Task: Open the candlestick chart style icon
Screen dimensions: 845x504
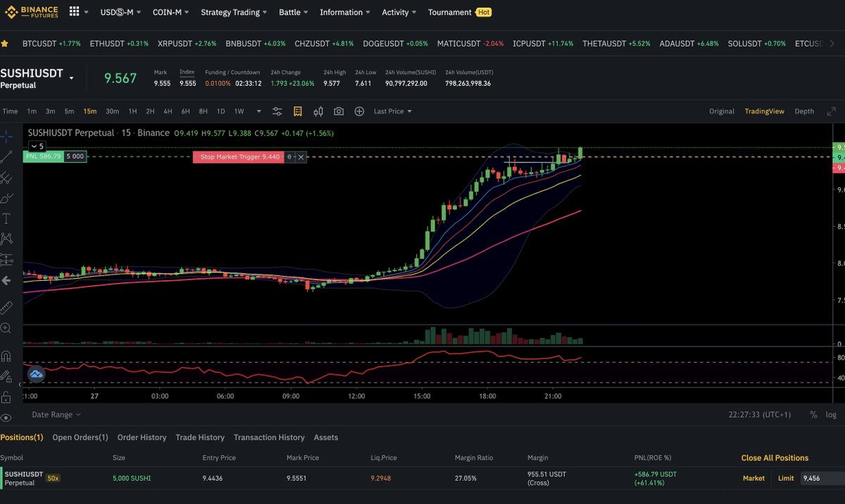Action: [x=318, y=111]
